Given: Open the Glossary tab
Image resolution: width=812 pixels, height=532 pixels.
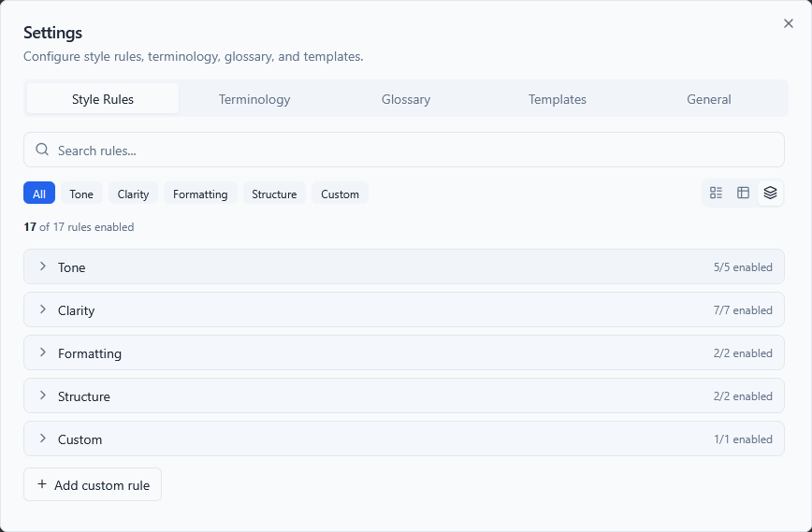Looking at the screenshot, I should [x=406, y=99].
